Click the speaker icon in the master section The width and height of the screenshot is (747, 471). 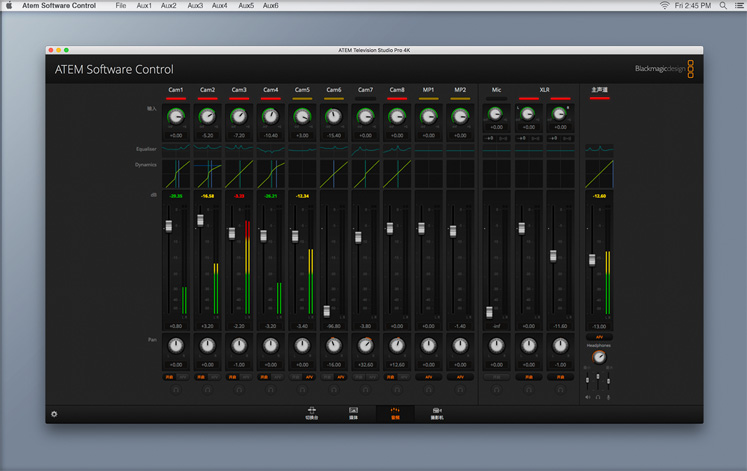tap(587, 396)
